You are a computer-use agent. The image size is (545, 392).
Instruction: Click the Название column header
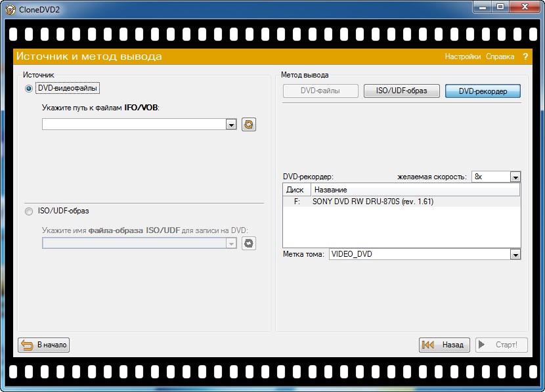416,190
